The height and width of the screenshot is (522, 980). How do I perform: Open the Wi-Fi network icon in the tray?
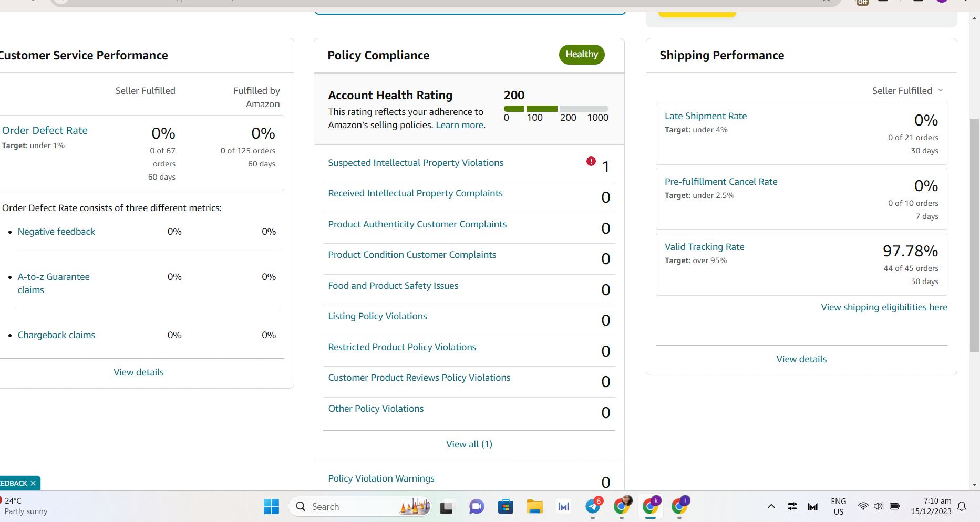coord(863,506)
